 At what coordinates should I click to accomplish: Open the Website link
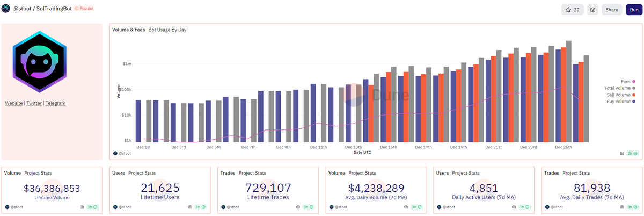[14, 103]
